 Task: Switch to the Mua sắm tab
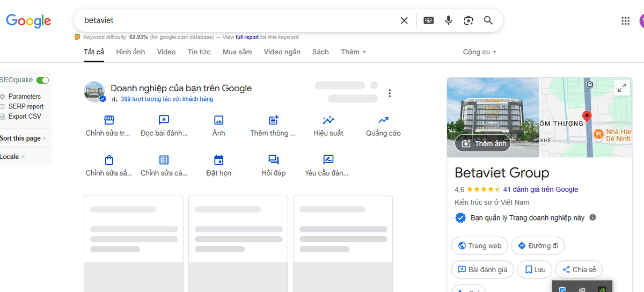[x=237, y=52]
